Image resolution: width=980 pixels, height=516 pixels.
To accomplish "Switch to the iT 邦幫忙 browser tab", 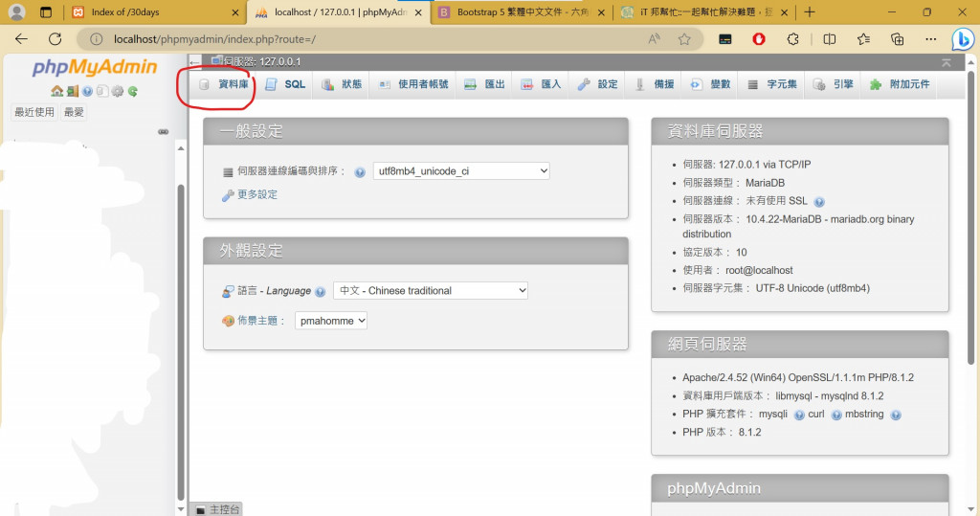I will pyautogui.click(x=704, y=12).
